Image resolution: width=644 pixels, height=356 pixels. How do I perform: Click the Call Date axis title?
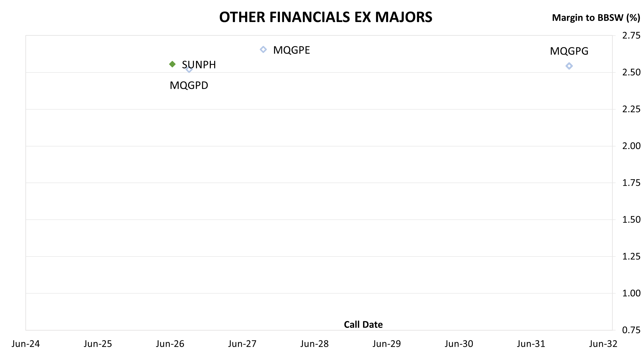pyautogui.click(x=363, y=325)
